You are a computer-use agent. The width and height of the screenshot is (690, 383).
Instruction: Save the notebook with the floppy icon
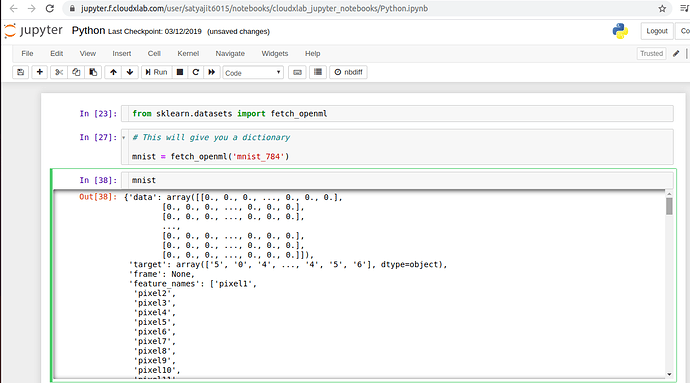pyautogui.click(x=21, y=72)
